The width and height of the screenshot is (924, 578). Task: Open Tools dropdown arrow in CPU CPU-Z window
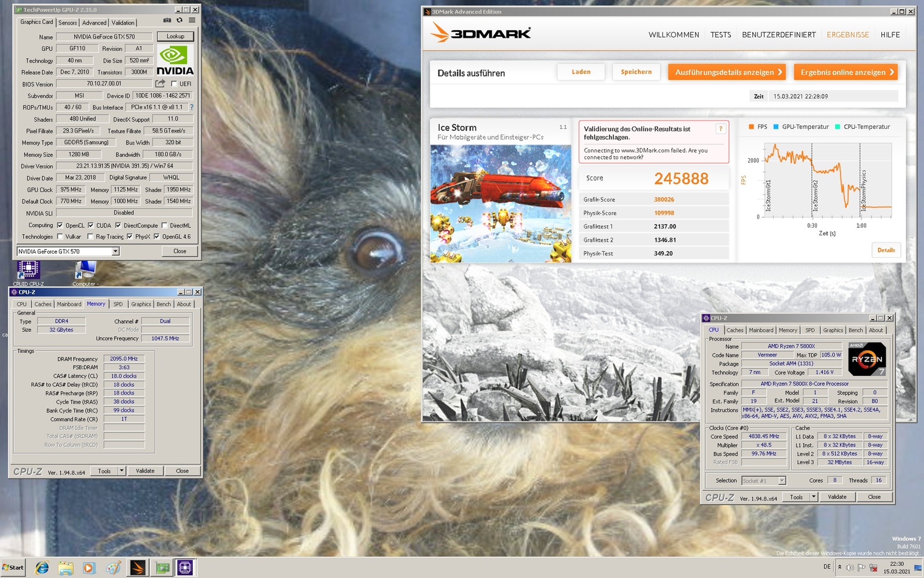point(814,497)
